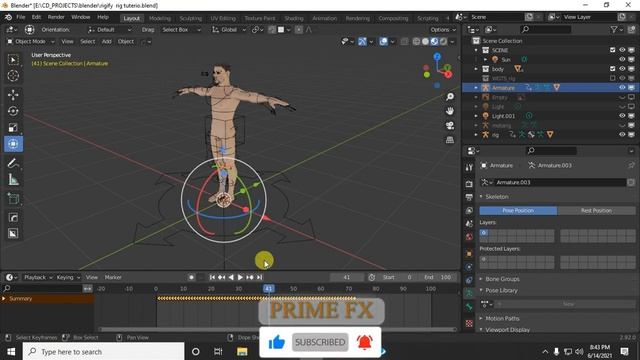Open Windows Start menu
The height and width of the screenshot is (360, 640).
pyautogui.click(x=11, y=351)
